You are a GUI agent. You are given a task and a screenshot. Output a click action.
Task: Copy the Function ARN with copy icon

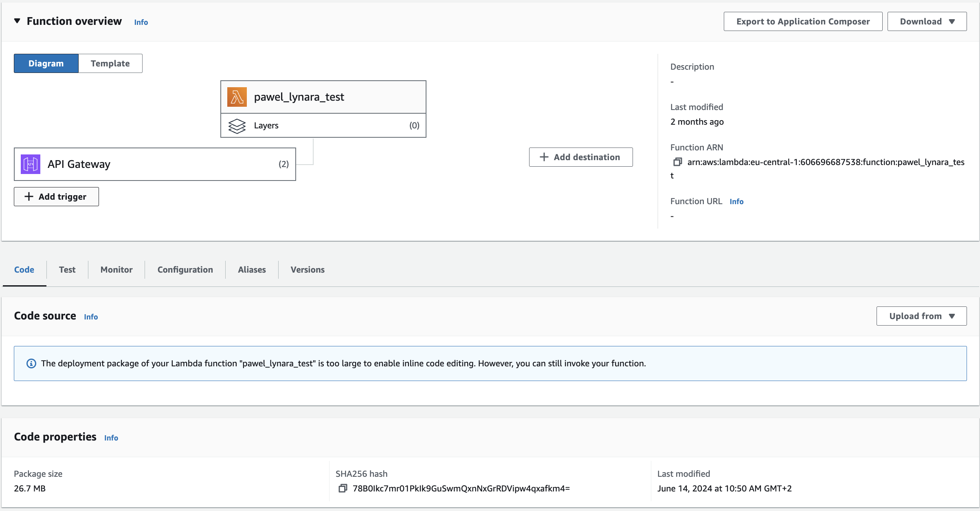click(677, 162)
